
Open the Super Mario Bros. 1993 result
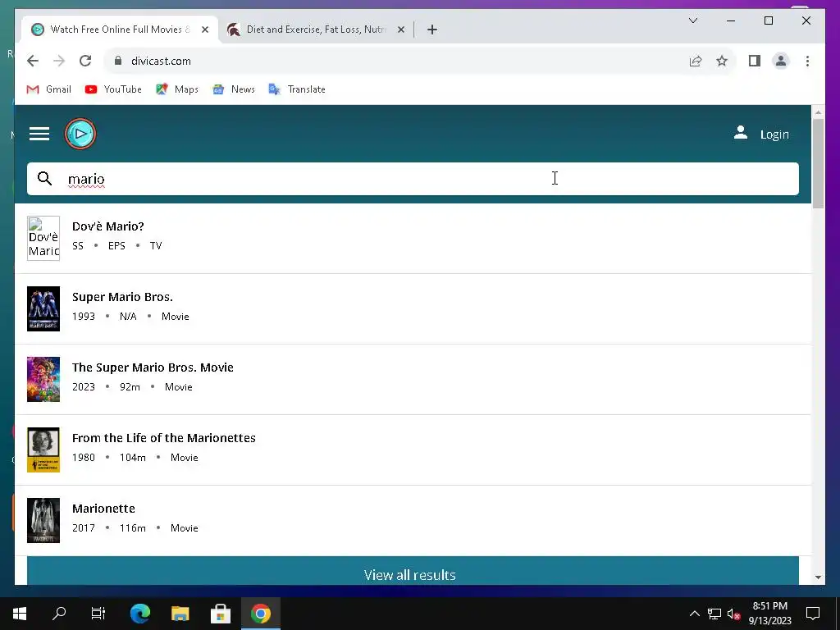coord(413,309)
